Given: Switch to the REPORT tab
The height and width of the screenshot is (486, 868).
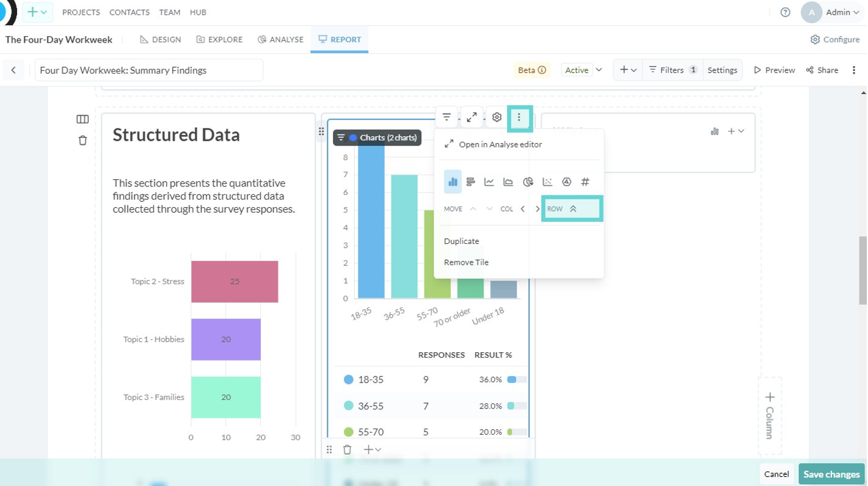Looking at the screenshot, I should point(339,39).
